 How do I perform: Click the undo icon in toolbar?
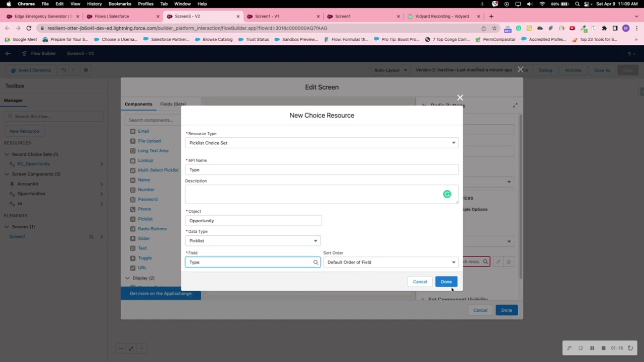pyautogui.click(x=64, y=70)
